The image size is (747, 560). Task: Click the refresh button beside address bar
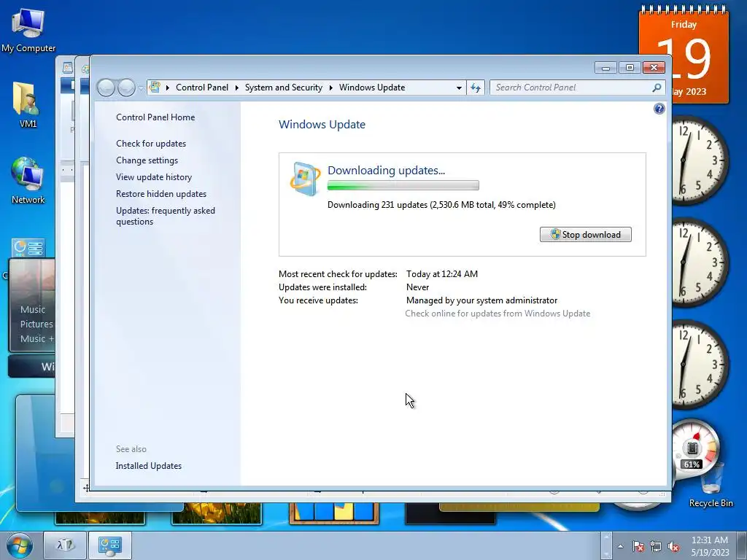[476, 87]
